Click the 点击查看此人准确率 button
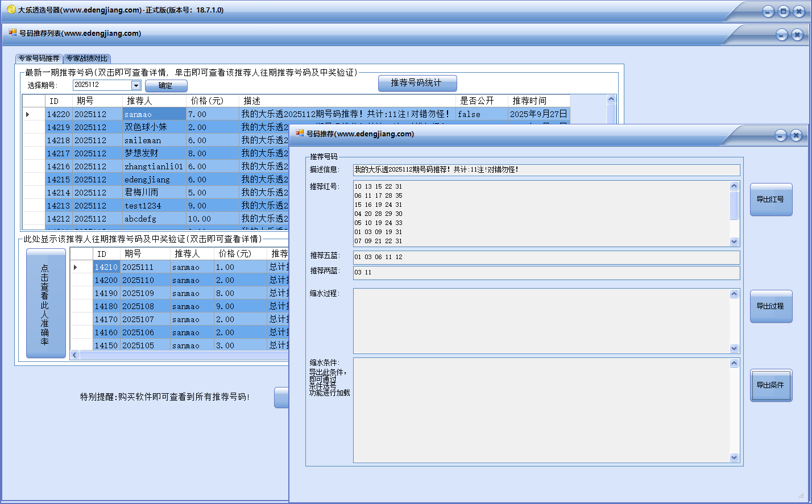 click(45, 303)
